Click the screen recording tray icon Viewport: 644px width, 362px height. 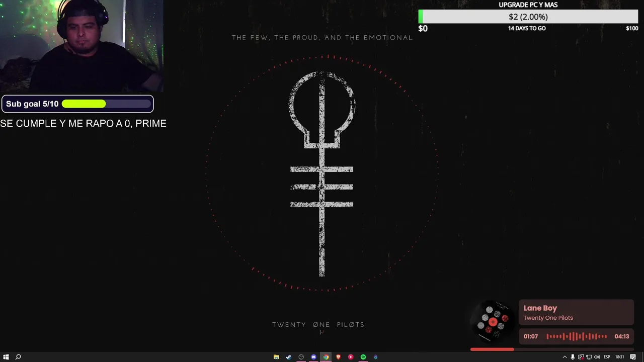pyautogui.click(x=581, y=357)
